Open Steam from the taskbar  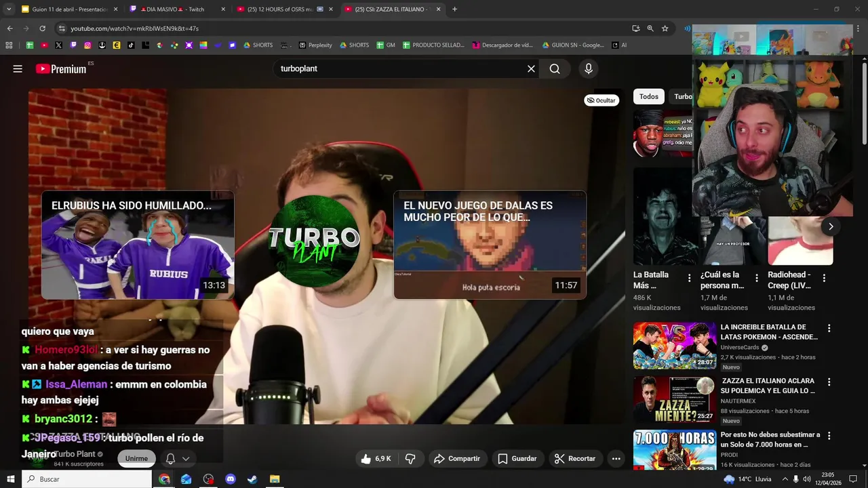(x=252, y=479)
